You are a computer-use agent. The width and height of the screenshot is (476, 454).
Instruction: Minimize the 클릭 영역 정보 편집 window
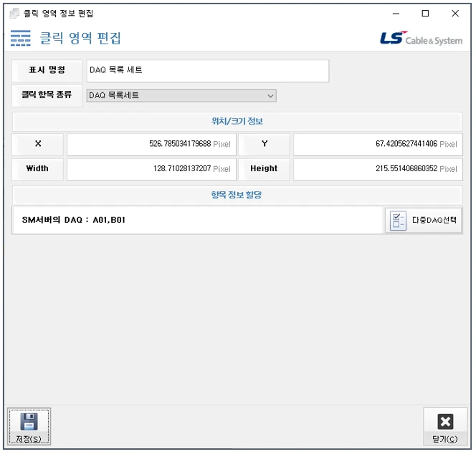396,14
